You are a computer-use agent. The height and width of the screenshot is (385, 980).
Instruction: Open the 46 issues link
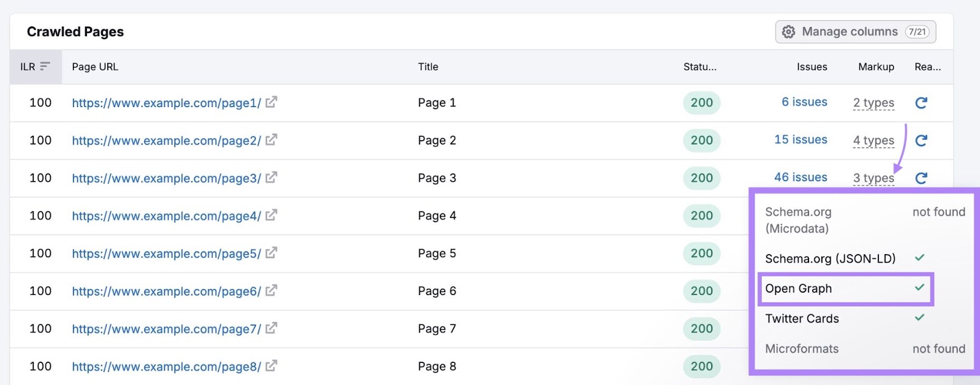801,178
